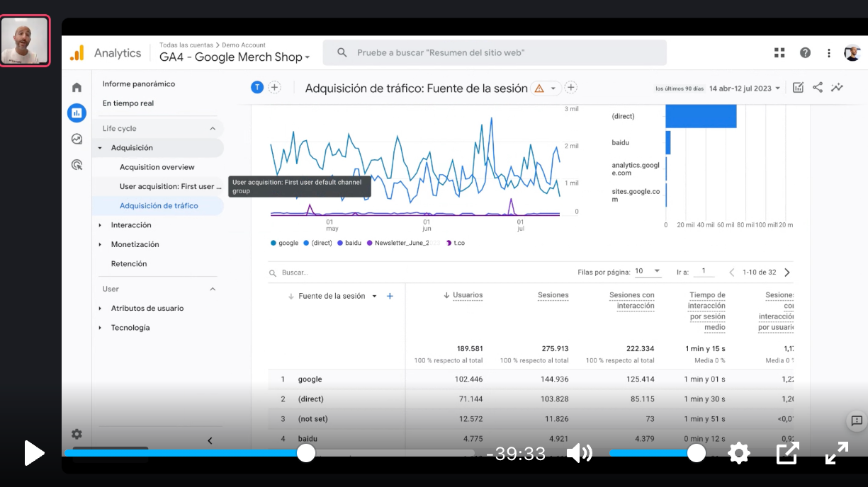Collapse the Life cycle section
Image resolution: width=868 pixels, height=487 pixels.
pyautogui.click(x=213, y=128)
